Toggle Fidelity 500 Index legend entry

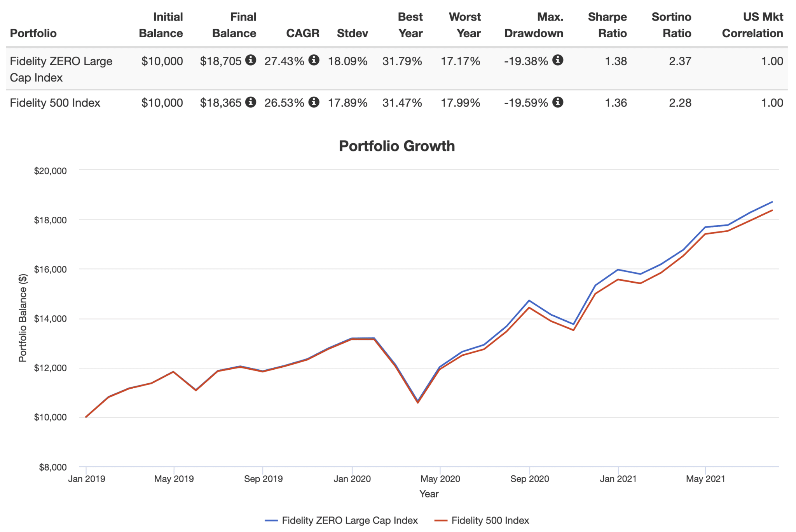point(482,520)
